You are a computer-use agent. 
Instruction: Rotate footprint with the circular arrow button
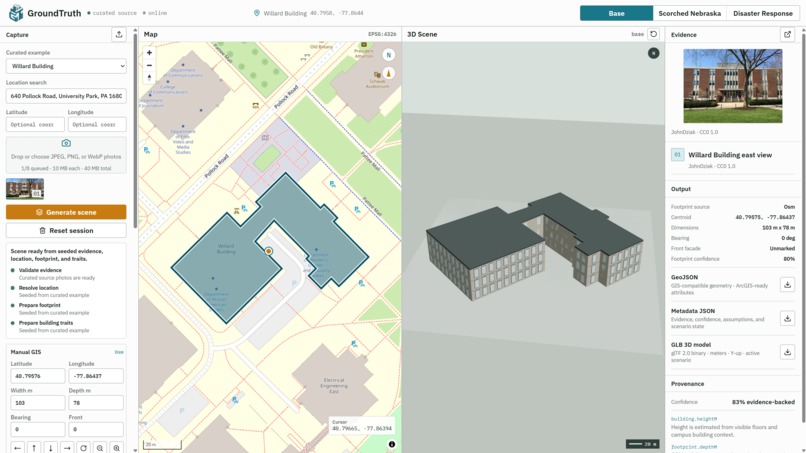(x=83, y=448)
